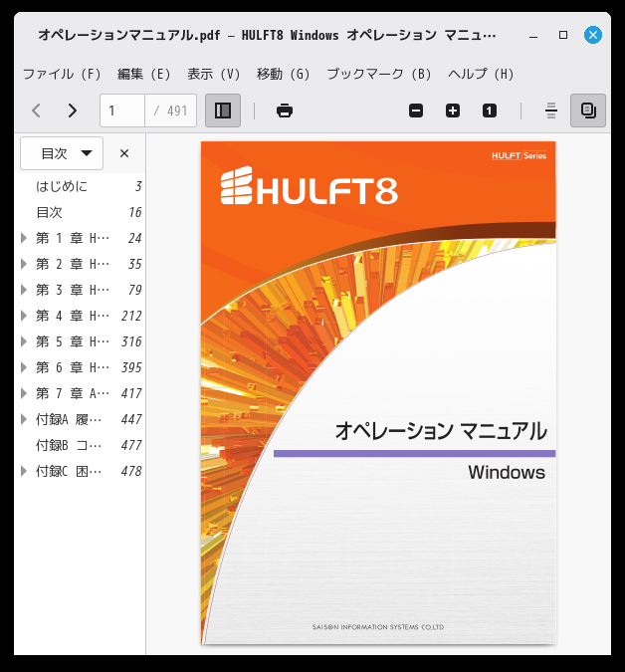This screenshot has height=672, width=625.
Task: Expand 第 3 章 outline entry
Action: pos(24,290)
